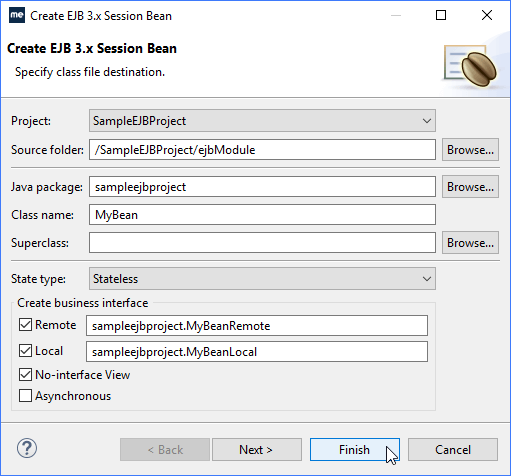Browse for the Java package
The image size is (511, 476).
point(470,187)
